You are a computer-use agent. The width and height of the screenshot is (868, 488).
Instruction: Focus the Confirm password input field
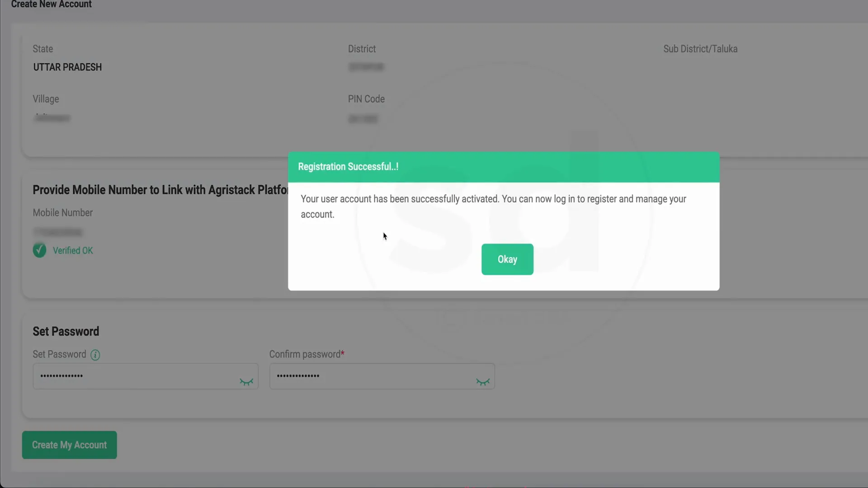(382, 376)
